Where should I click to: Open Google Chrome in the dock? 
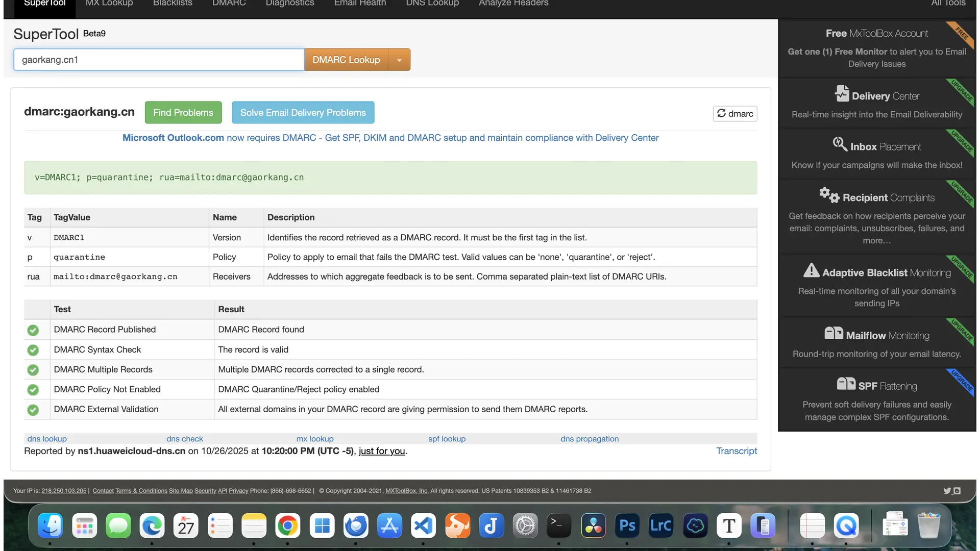[287, 525]
